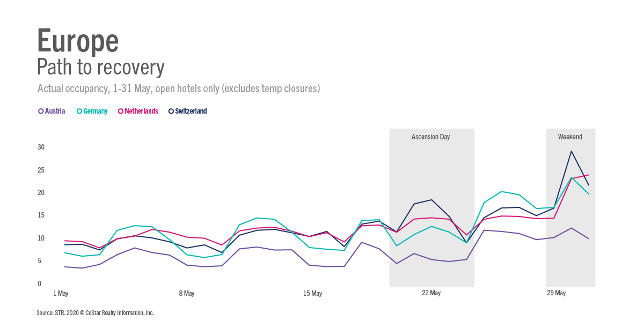Click the 25 value on the y-axis
Screen dimensions: 644x336
click(41, 170)
